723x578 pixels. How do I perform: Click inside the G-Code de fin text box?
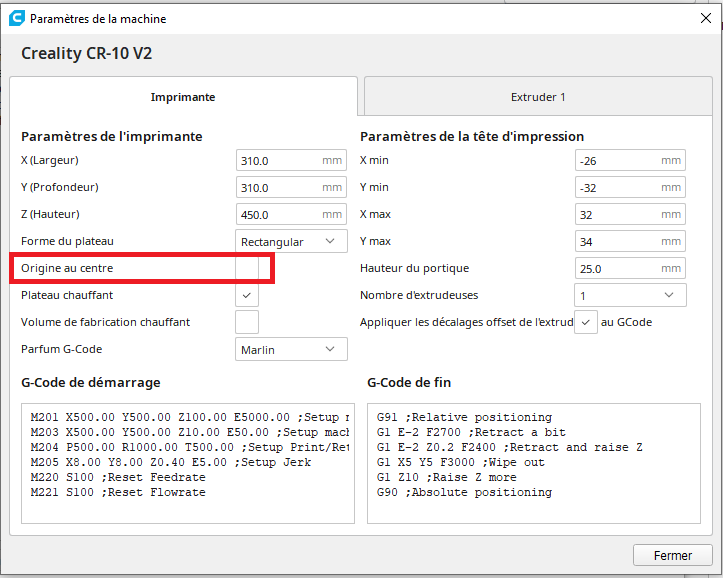coord(533,463)
